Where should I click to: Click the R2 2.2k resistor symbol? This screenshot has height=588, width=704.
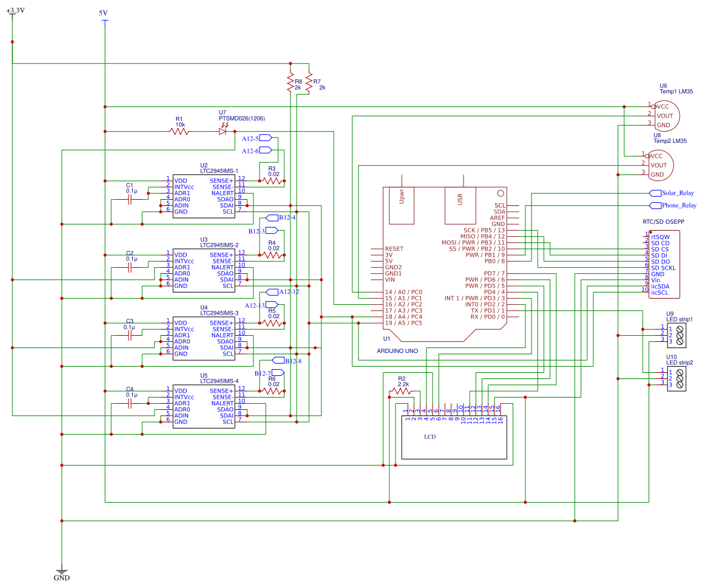pos(401,391)
